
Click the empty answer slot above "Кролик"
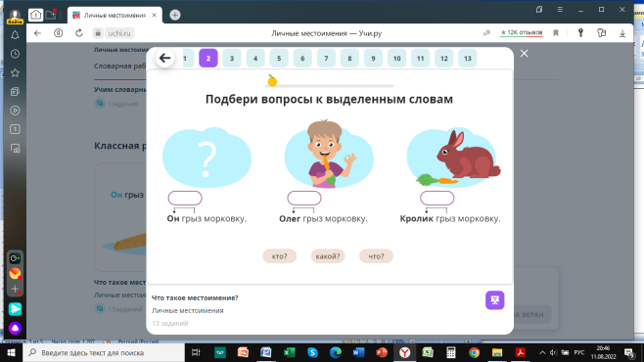pos(437,199)
